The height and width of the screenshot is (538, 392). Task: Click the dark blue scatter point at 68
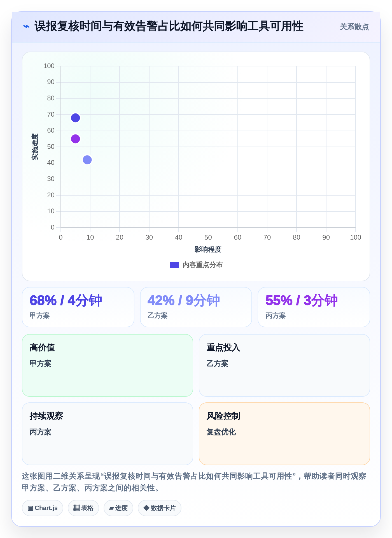(75, 118)
